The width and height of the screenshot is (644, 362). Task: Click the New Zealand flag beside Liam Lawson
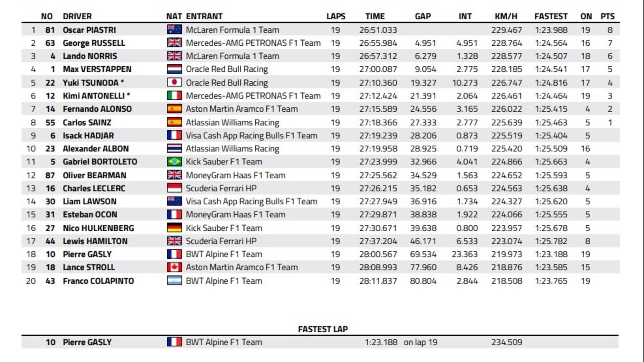(x=174, y=201)
